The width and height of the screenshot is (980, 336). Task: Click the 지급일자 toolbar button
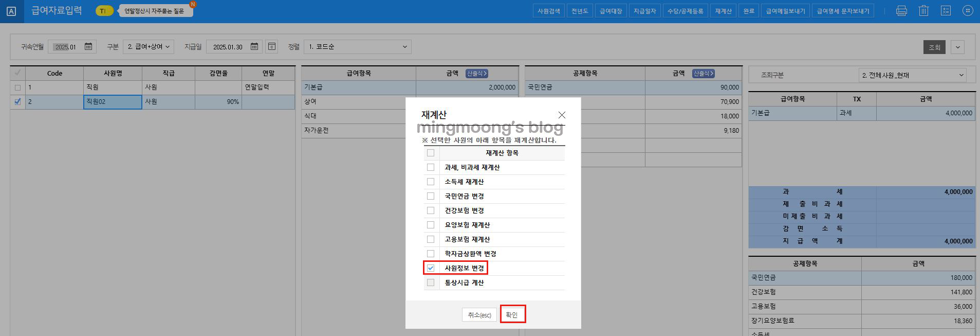click(644, 11)
